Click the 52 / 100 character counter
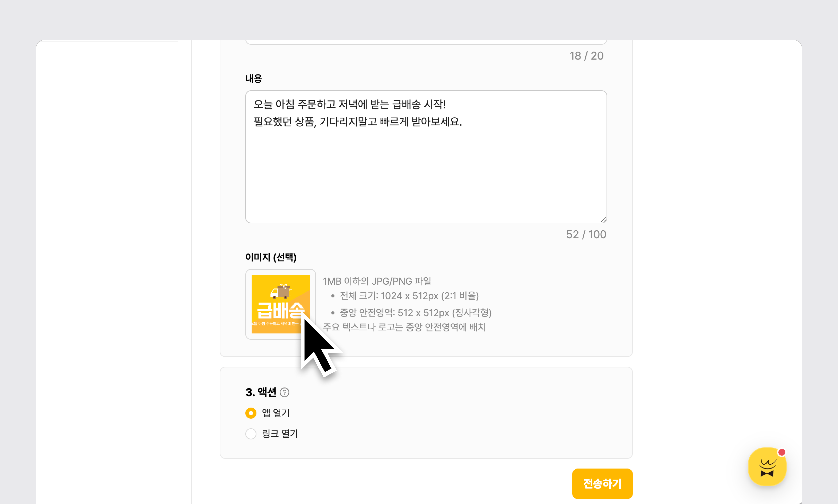Image resolution: width=838 pixels, height=504 pixels. coord(586,234)
